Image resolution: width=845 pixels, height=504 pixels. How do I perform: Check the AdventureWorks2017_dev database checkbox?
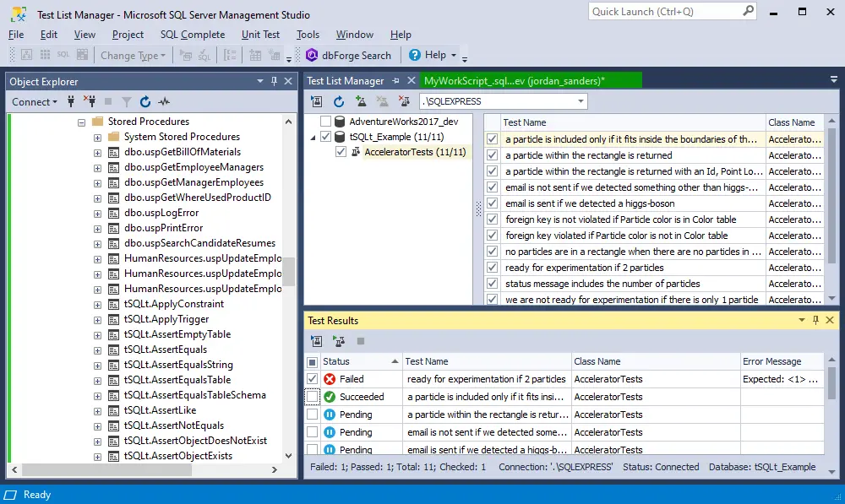(325, 122)
